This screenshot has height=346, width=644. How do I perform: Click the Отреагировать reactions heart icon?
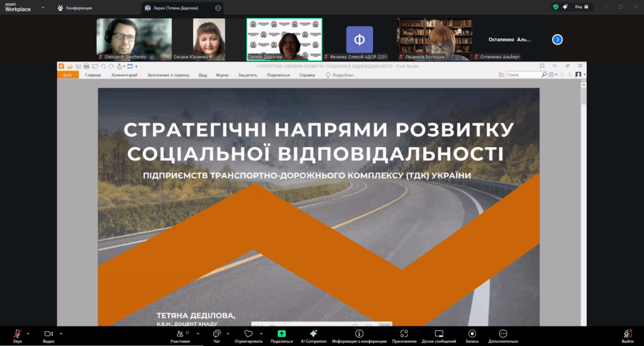[x=248, y=333]
